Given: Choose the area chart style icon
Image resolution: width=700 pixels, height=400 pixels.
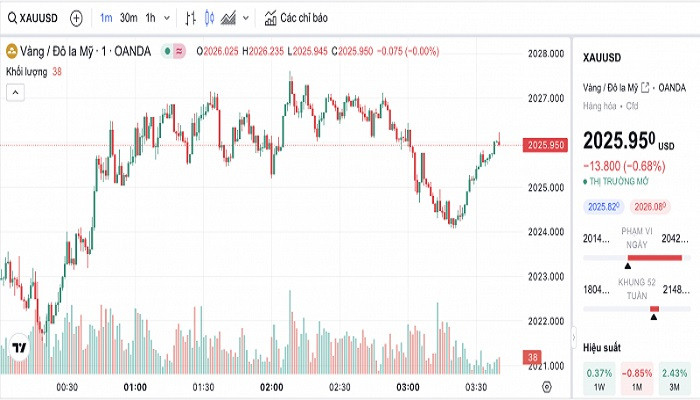Looking at the screenshot, I should 228,18.
